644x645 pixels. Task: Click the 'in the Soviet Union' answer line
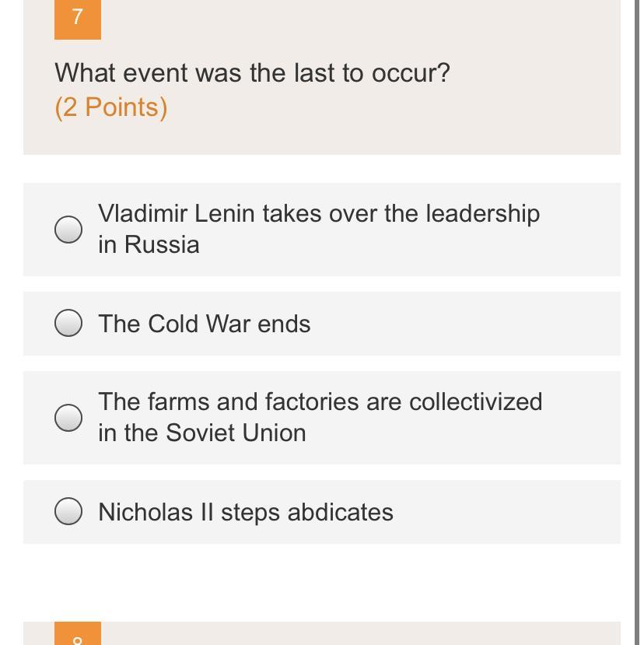pyautogui.click(x=202, y=433)
